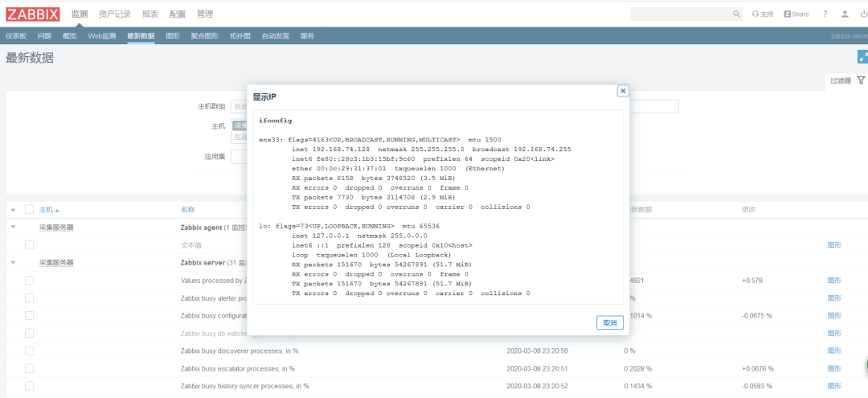The height and width of the screenshot is (398, 868).
Task: Open 图形 link for -0.0675 % row
Action: 834,315
